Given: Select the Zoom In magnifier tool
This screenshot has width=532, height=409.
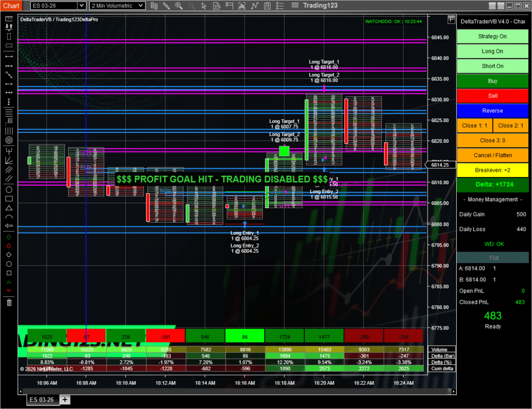Looking at the screenshot, I should (x=179, y=6).
